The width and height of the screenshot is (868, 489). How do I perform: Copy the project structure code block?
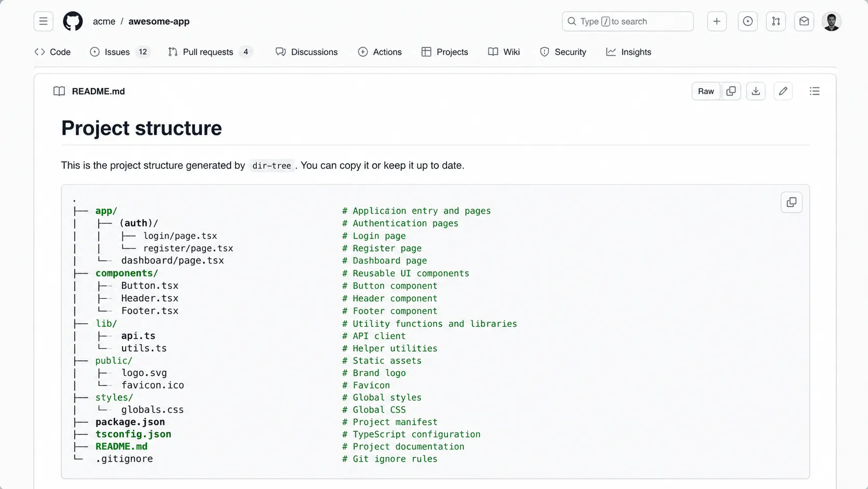[x=791, y=202]
